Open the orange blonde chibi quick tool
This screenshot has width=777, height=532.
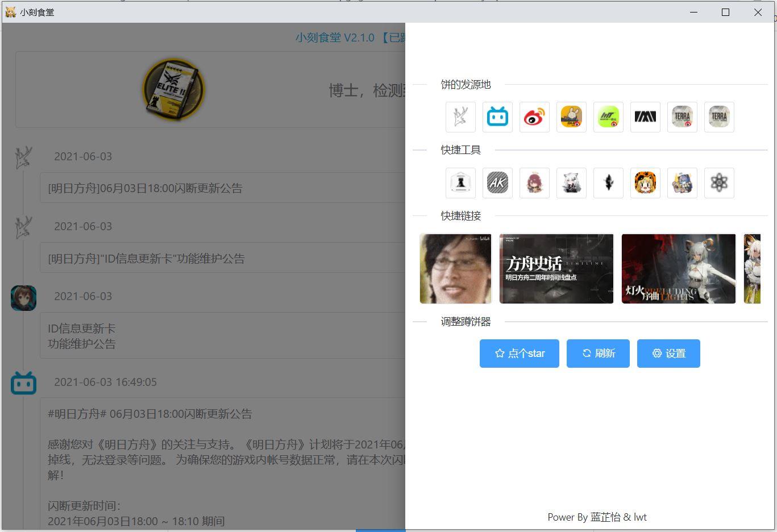pos(645,183)
